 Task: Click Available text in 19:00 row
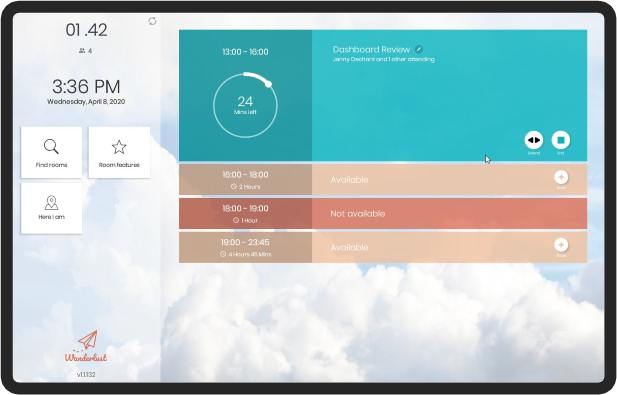[x=349, y=247]
